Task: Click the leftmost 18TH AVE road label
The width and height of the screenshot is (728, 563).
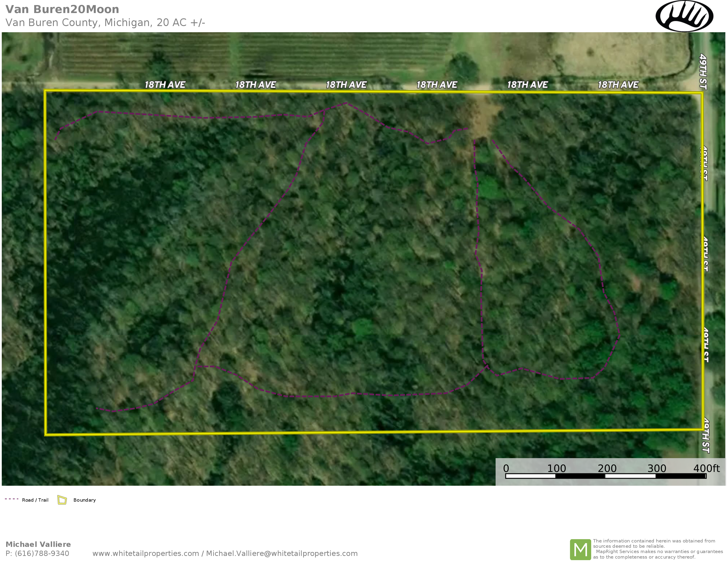Action: coord(165,85)
